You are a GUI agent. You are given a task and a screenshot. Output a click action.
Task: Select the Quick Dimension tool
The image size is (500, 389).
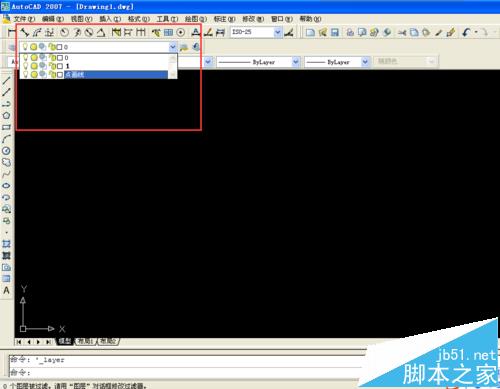(116, 32)
